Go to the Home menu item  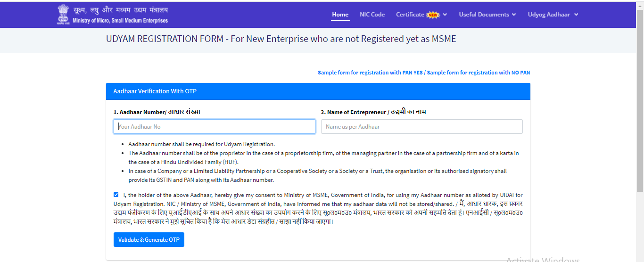tap(340, 15)
